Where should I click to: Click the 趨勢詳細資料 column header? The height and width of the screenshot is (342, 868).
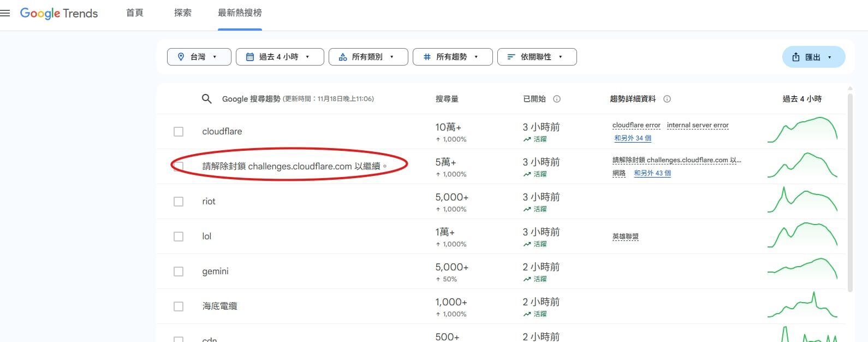pos(633,99)
